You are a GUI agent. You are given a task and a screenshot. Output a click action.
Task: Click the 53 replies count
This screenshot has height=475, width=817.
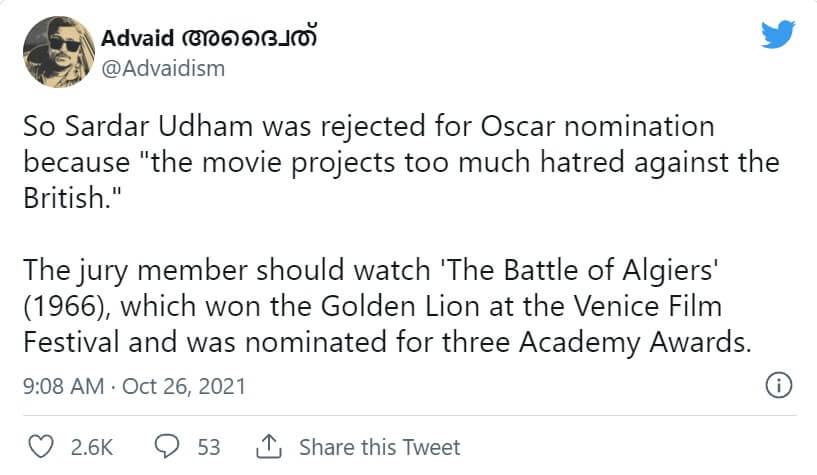pos(209,447)
